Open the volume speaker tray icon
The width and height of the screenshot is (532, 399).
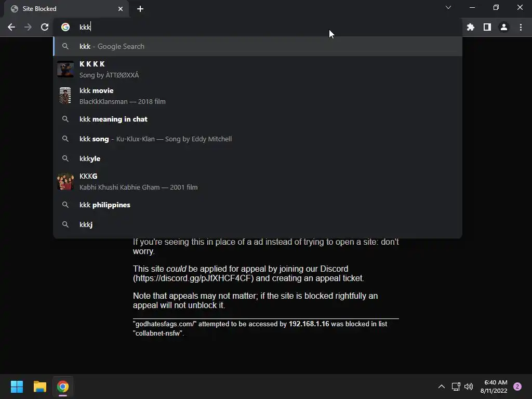[469, 387]
